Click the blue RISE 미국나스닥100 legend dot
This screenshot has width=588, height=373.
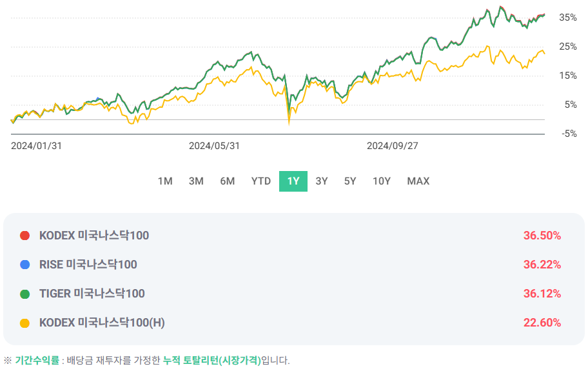(24, 265)
